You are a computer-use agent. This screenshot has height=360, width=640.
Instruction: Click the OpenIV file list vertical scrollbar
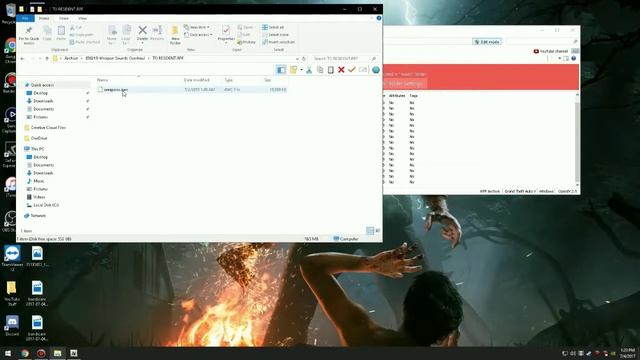pyautogui.click(x=577, y=139)
